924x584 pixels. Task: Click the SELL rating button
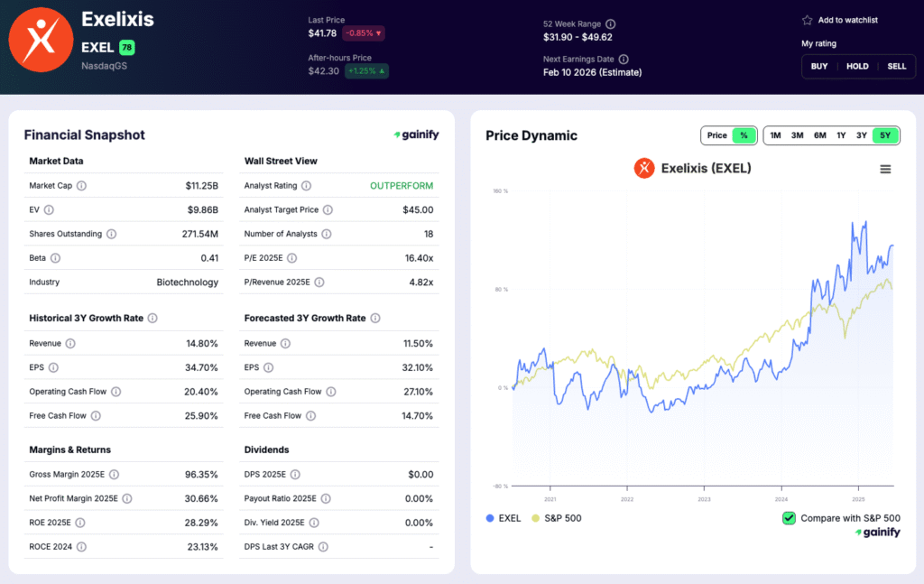pos(896,66)
